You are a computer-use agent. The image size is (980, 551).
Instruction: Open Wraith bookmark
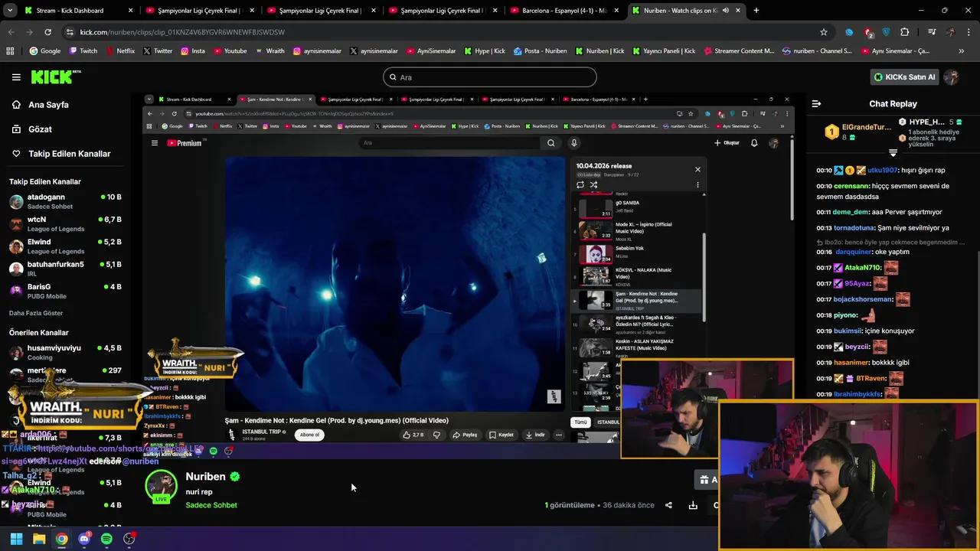[x=269, y=51]
